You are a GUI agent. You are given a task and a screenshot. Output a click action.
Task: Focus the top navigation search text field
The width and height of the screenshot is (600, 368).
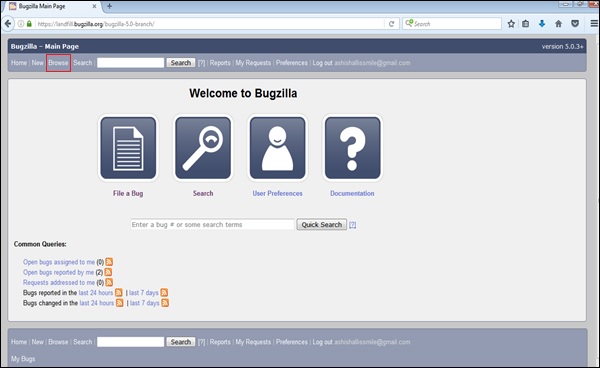tap(130, 63)
